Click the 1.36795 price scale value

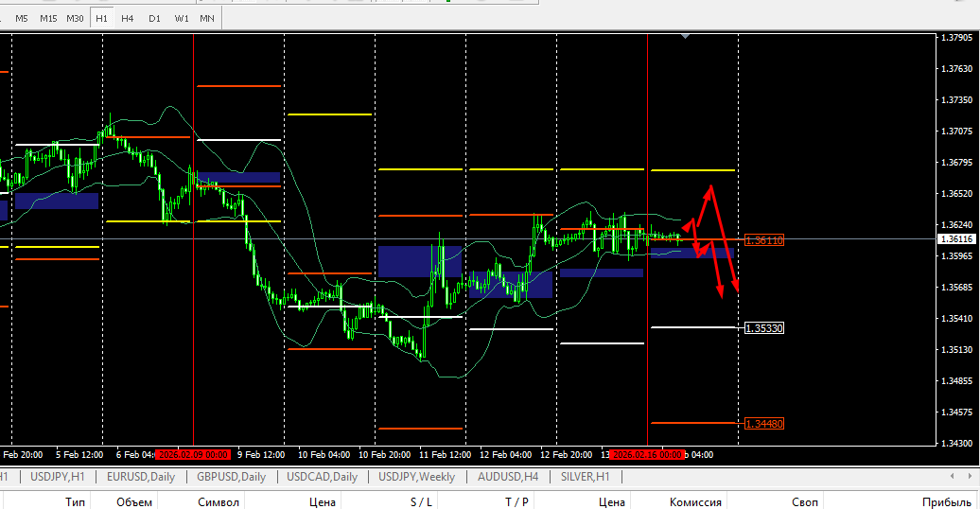coord(957,163)
